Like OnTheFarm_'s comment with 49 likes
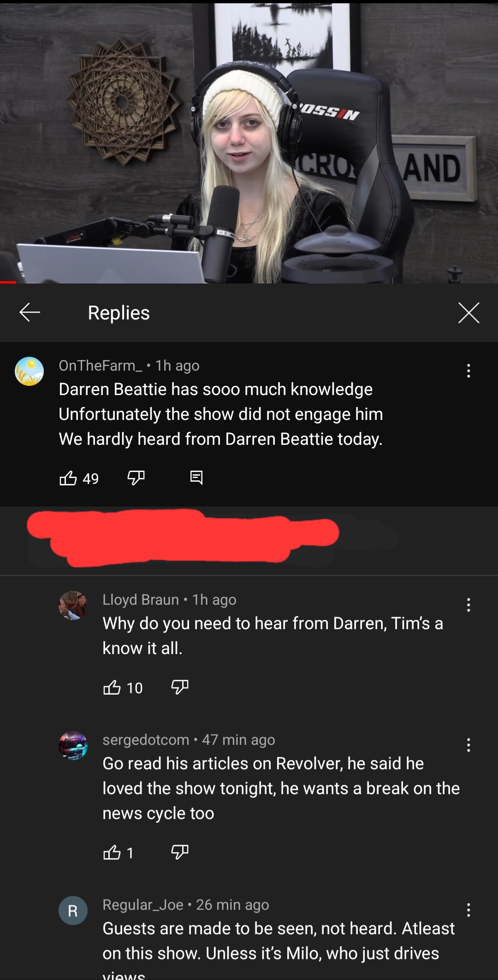This screenshot has width=498, height=980. coord(68,478)
